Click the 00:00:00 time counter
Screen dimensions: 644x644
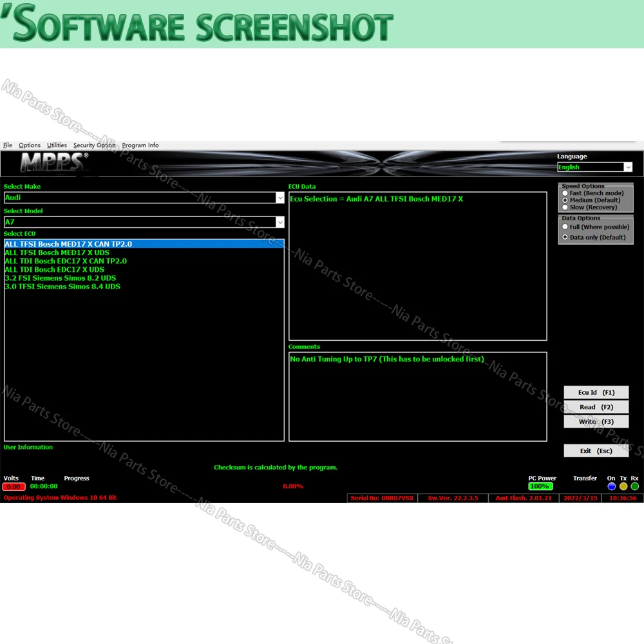tap(44, 486)
